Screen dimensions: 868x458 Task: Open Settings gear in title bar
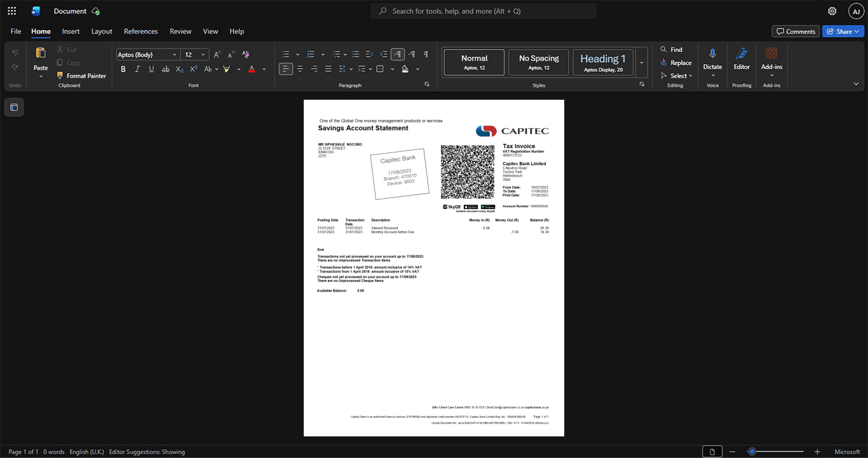click(x=832, y=11)
